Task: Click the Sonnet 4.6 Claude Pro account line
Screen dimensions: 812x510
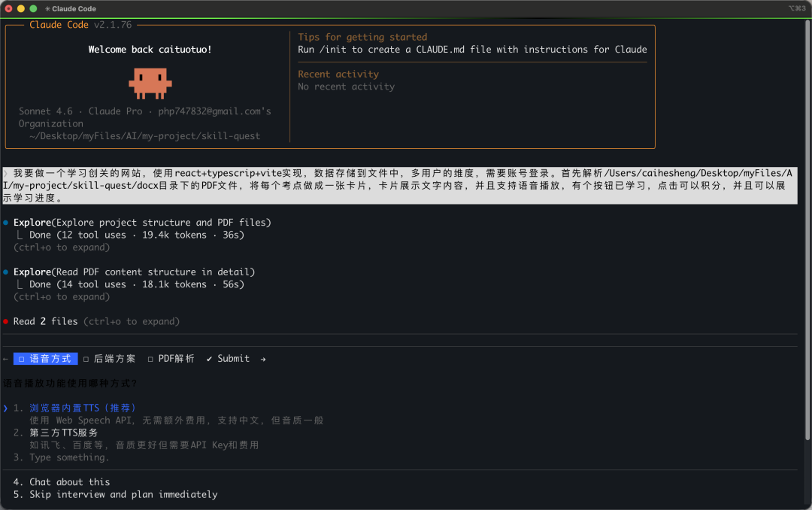Action: [x=145, y=117]
